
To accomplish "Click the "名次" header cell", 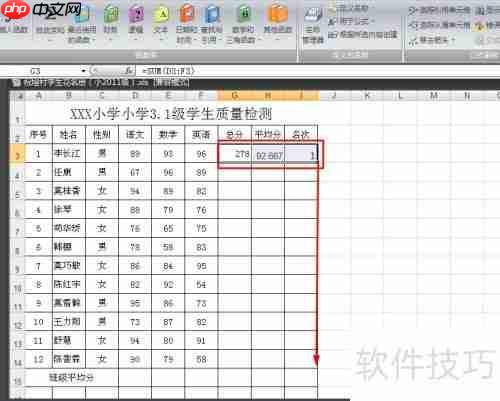I will coord(301,135).
